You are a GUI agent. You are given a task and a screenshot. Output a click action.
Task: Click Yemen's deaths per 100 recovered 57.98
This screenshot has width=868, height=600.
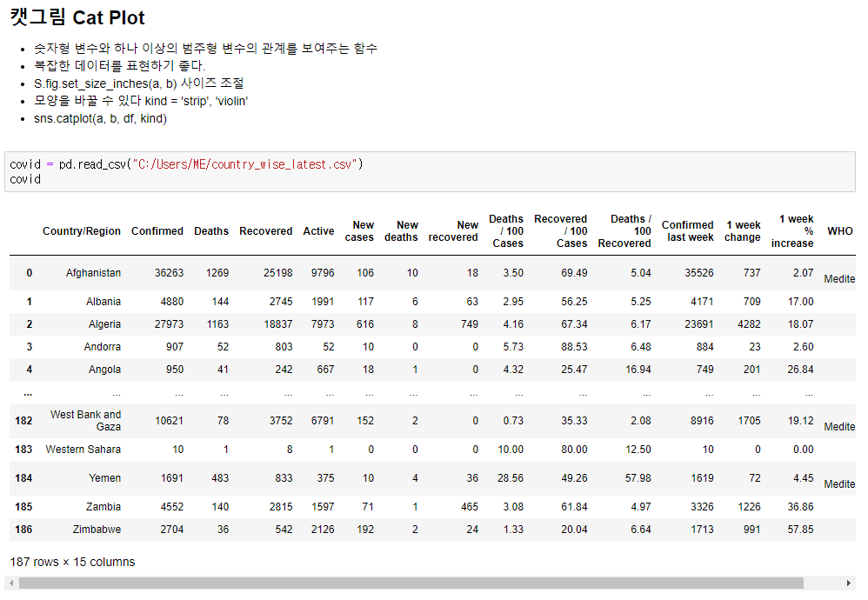pos(638,478)
